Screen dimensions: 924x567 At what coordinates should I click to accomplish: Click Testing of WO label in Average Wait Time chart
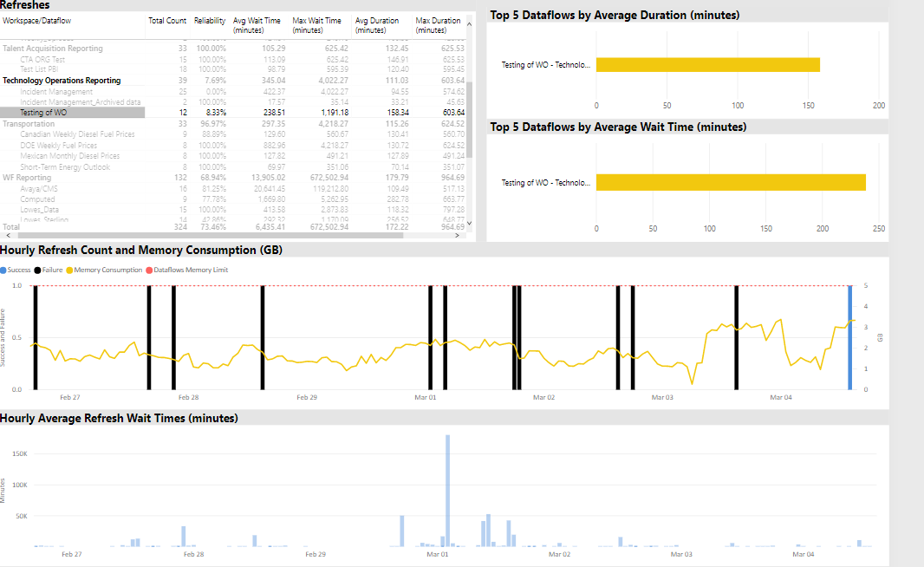click(x=546, y=183)
